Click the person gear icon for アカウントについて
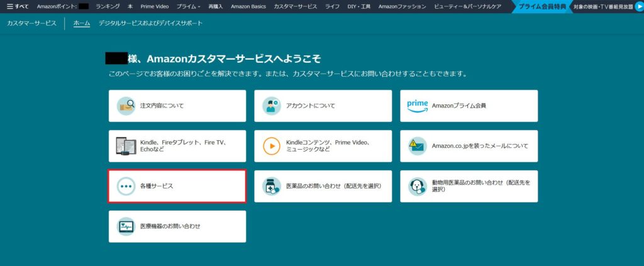Screen dimensions: 644x266 coord(272,106)
